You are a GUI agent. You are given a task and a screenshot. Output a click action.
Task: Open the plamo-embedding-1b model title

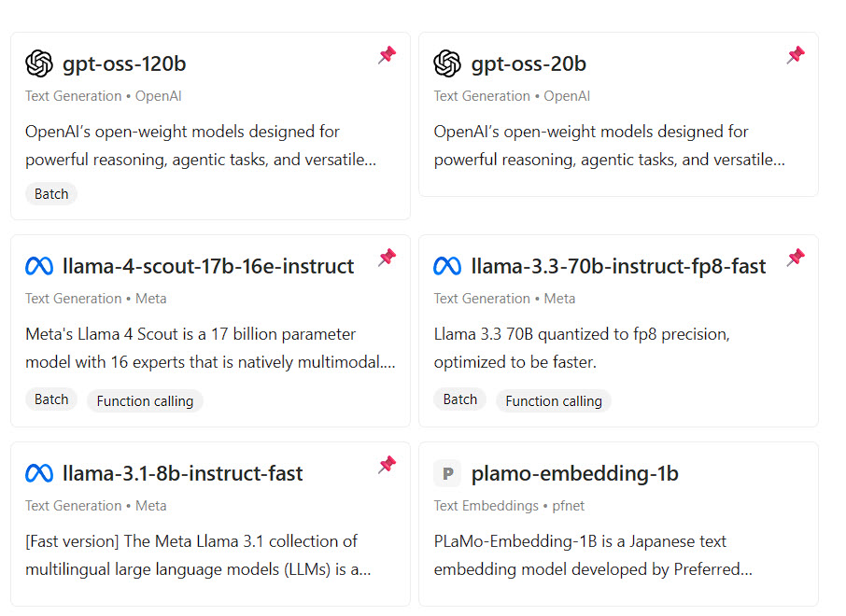(x=574, y=474)
